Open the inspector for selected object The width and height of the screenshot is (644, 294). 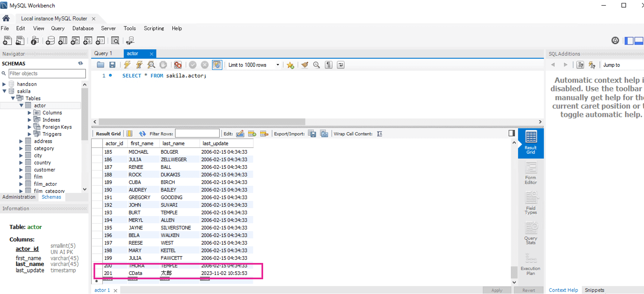[x=35, y=40]
